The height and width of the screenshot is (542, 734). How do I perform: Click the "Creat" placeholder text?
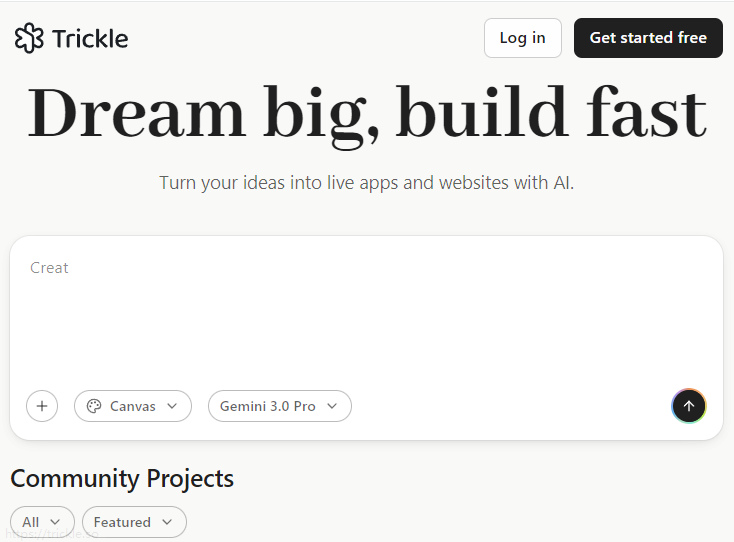tap(49, 268)
